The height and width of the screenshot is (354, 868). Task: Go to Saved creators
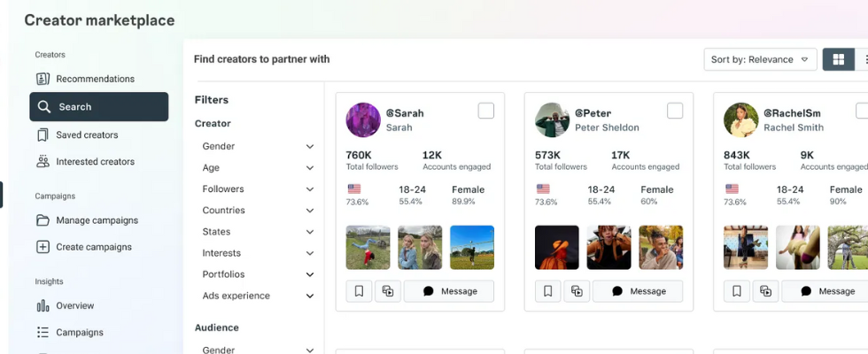pos(87,135)
